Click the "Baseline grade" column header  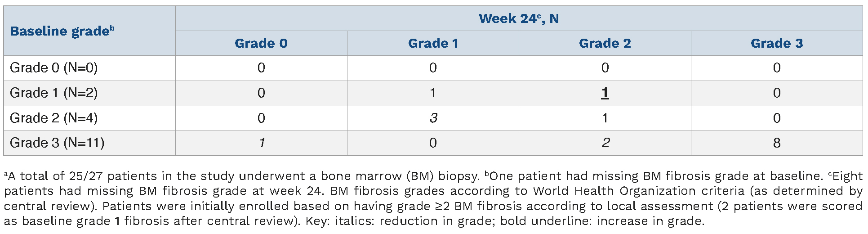[62, 31]
